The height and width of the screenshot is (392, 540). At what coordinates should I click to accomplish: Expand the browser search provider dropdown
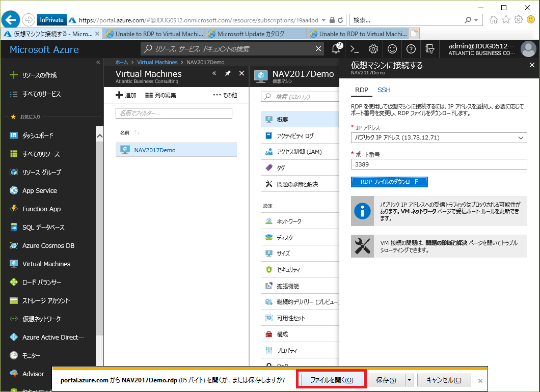click(476, 20)
